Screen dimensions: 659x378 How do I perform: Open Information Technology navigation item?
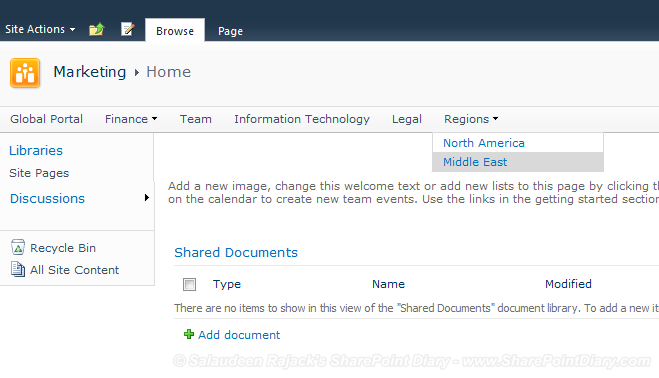[302, 119]
